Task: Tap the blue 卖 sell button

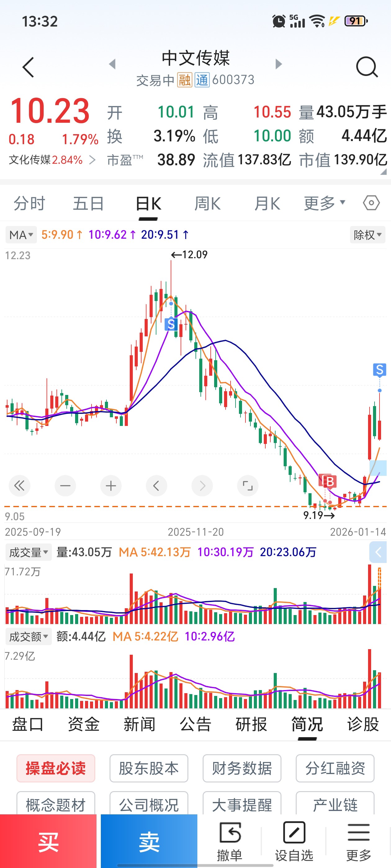Action: click(x=149, y=841)
